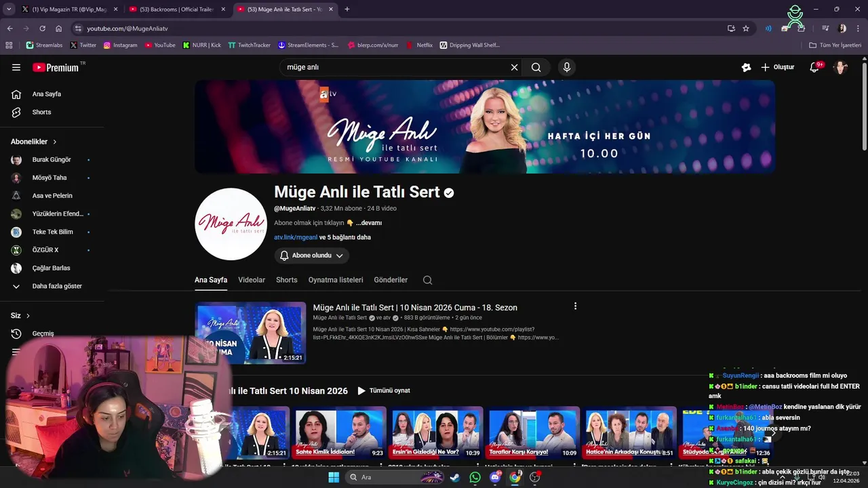This screenshot has width=868, height=488.
Task: Click the browser home button
Action: [59, 28]
